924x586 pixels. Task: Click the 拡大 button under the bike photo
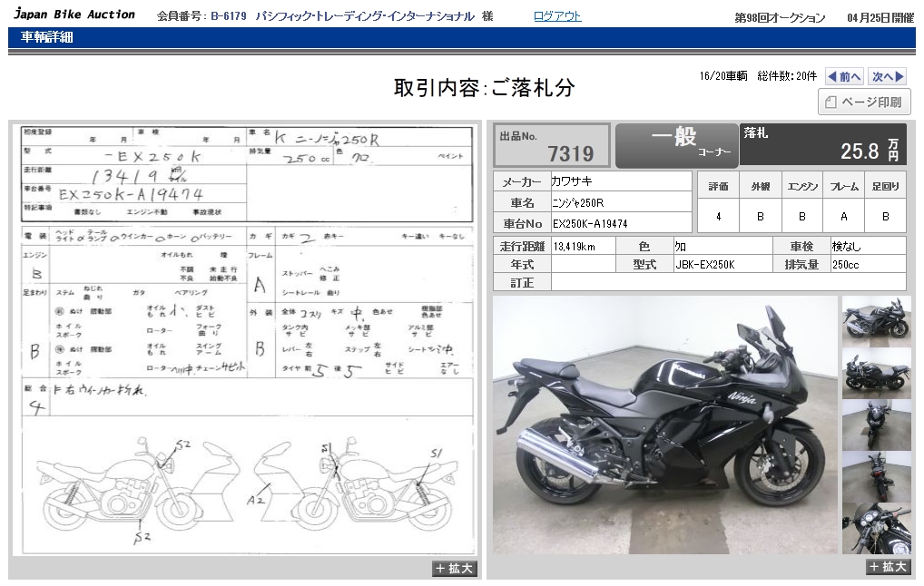coord(888,567)
